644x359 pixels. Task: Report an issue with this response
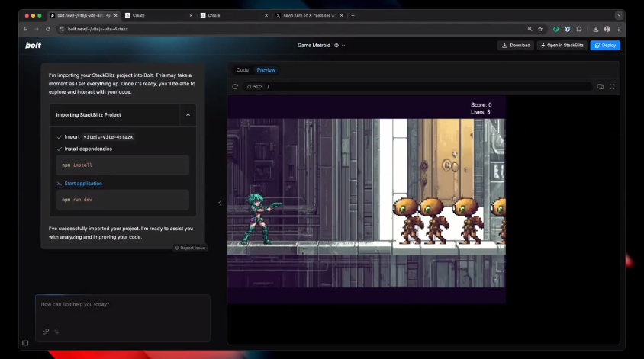190,248
